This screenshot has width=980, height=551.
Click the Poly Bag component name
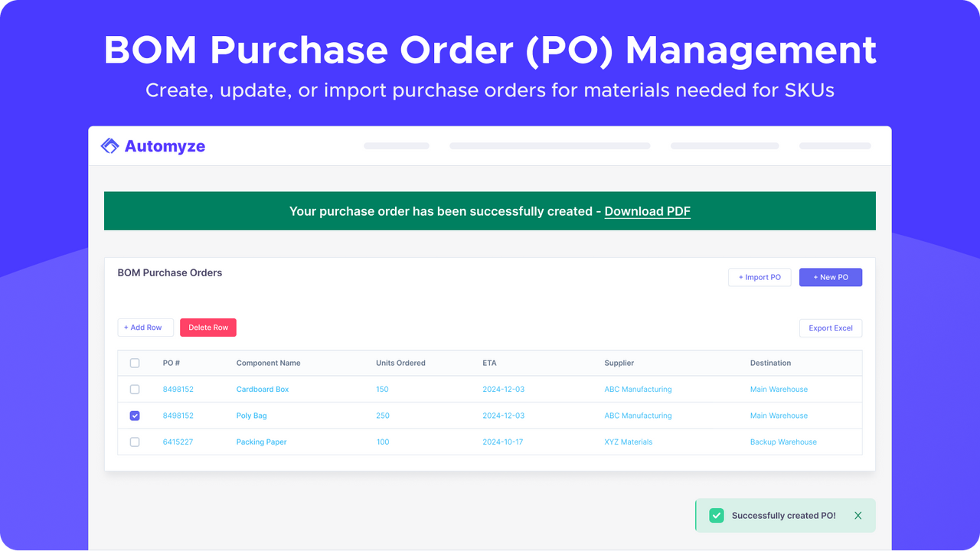[x=251, y=416]
